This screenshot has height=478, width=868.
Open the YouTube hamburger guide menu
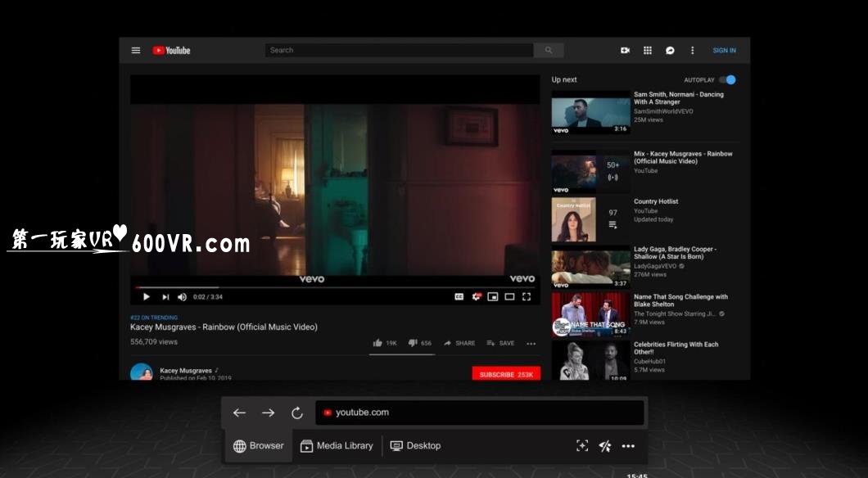[136, 51]
